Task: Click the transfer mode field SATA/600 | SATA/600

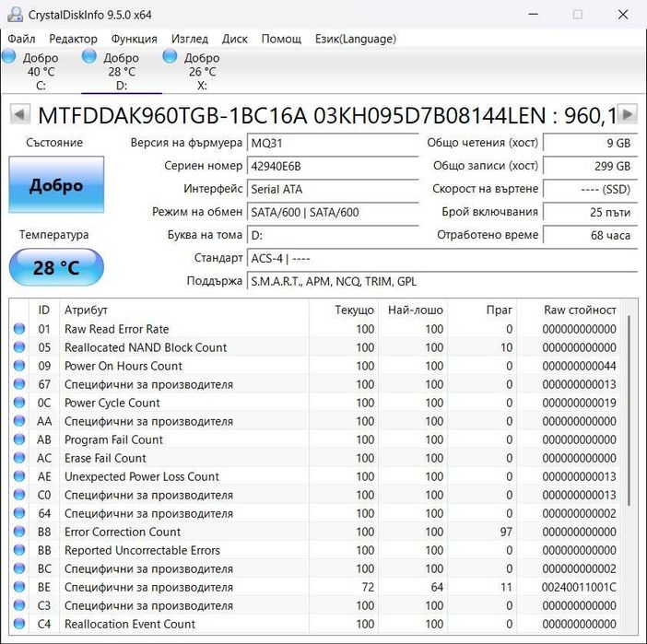Action: coord(333,213)
